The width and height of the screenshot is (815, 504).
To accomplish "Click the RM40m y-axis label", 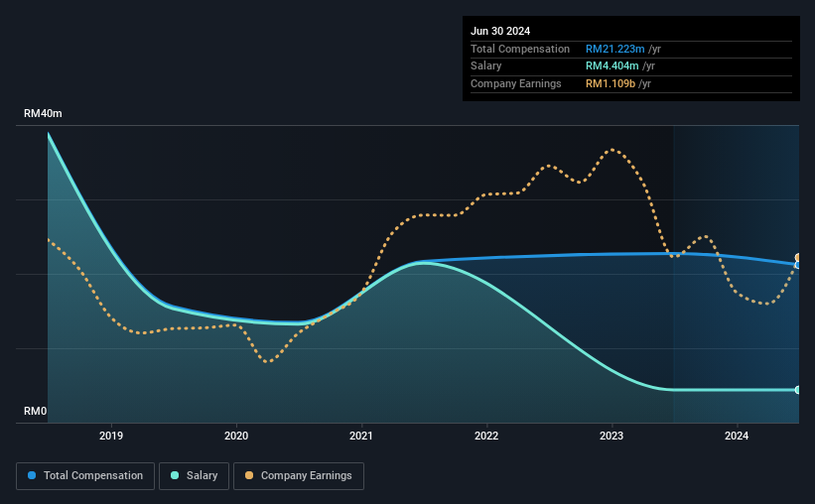I will pos(43,113).
